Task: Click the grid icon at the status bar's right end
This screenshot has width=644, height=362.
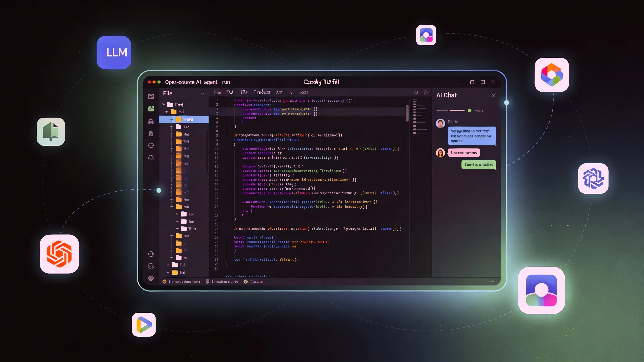Action: 492,281
